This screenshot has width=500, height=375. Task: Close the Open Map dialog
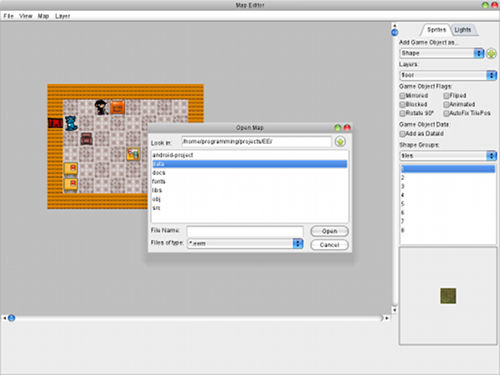coord(347,128)
